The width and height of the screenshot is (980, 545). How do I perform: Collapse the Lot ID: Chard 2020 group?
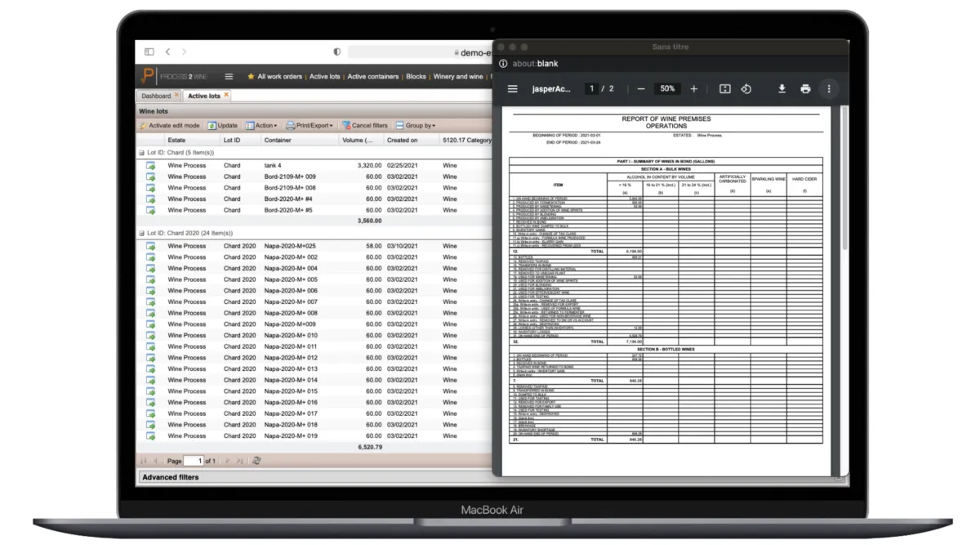pos(141,234)
